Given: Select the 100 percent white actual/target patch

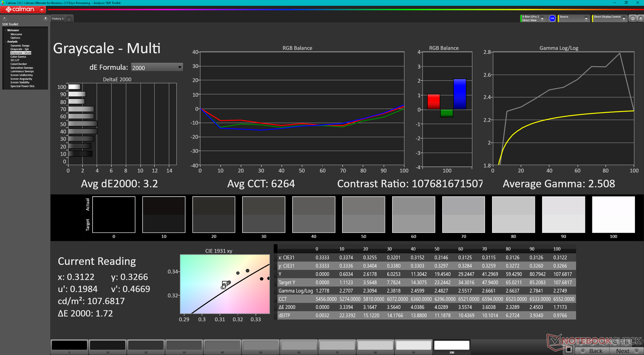Looking at the screenshot, I should coord(613,215).
